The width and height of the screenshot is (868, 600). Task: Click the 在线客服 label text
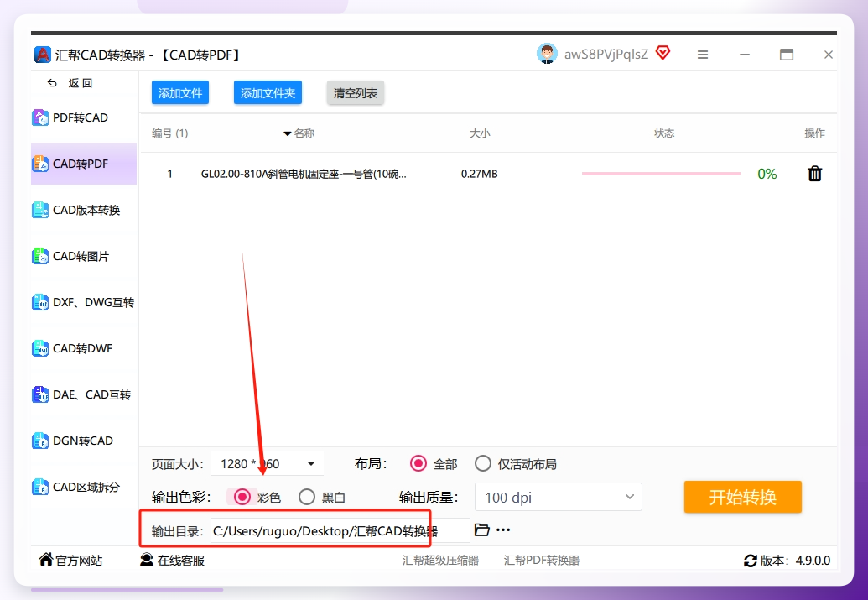tap(181, 561)
